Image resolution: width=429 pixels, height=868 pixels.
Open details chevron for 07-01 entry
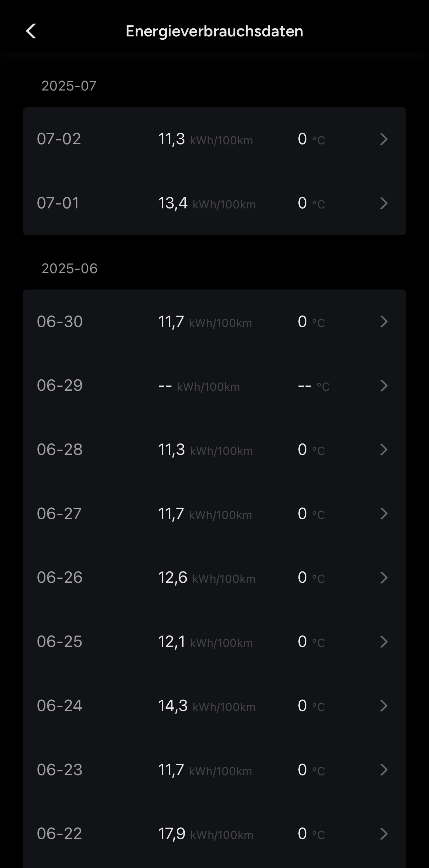point(384,203)
